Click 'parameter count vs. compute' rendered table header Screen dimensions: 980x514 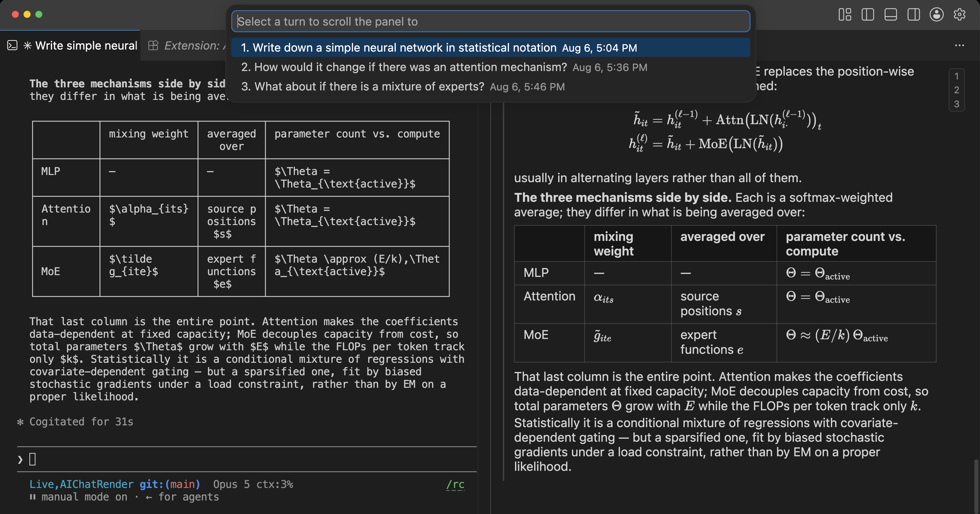point(845,244)
